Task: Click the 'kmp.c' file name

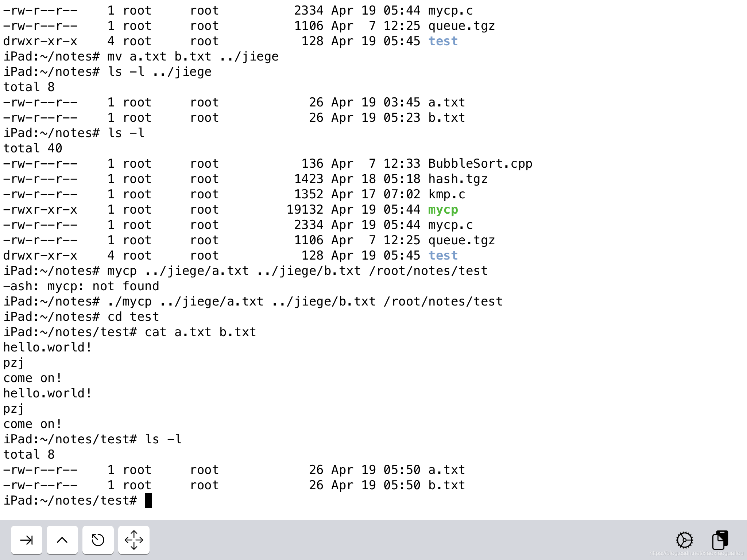Action: [447, 194]
